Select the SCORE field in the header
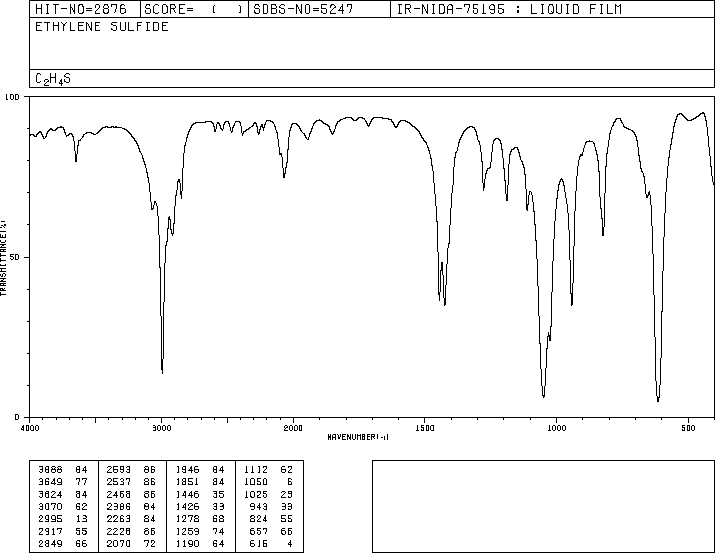Screen dimensions: 715x553 click(194, 9)
